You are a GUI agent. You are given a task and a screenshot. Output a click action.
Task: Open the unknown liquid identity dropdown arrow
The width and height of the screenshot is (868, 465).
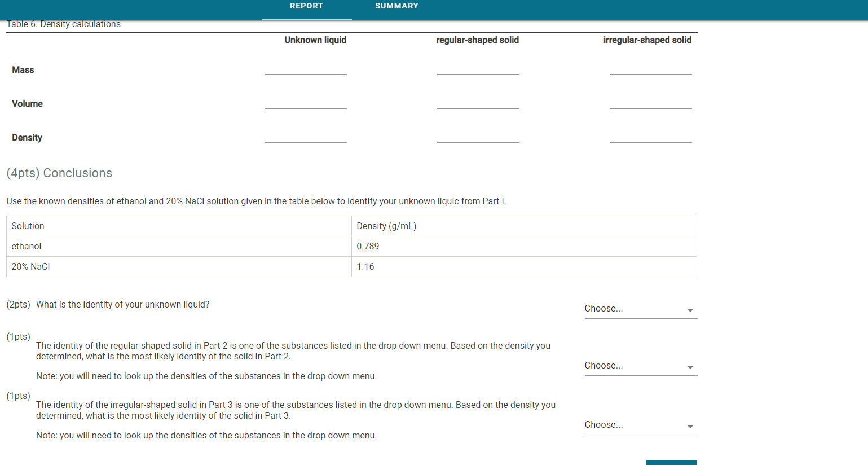(689, 309)
